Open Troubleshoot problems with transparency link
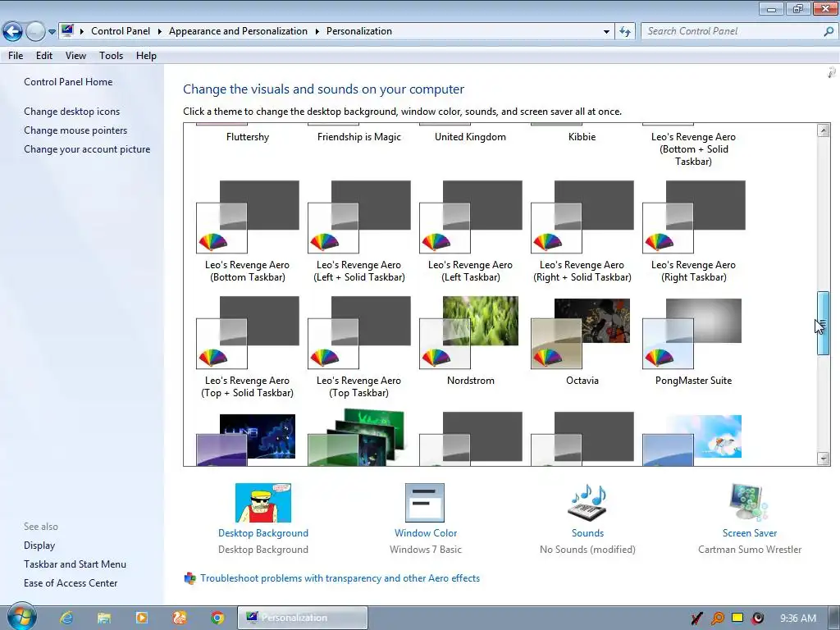 tap(340, 578)
